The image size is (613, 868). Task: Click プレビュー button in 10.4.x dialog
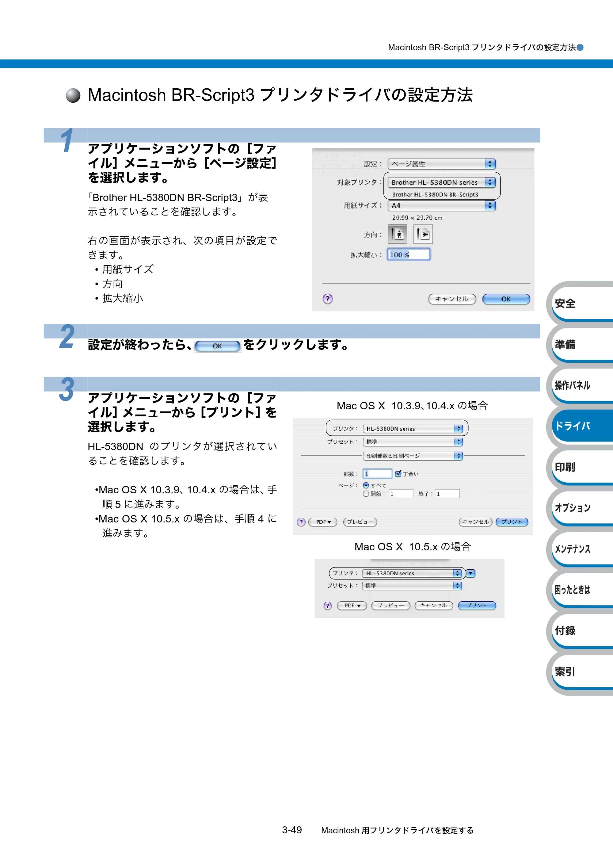point(360,522)
